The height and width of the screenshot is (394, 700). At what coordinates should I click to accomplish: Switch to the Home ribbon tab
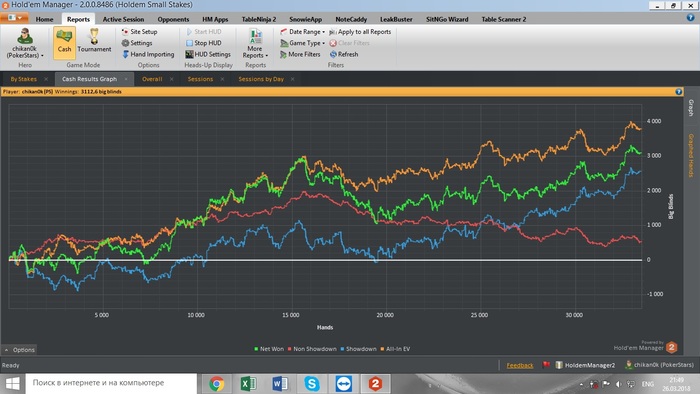44,19
